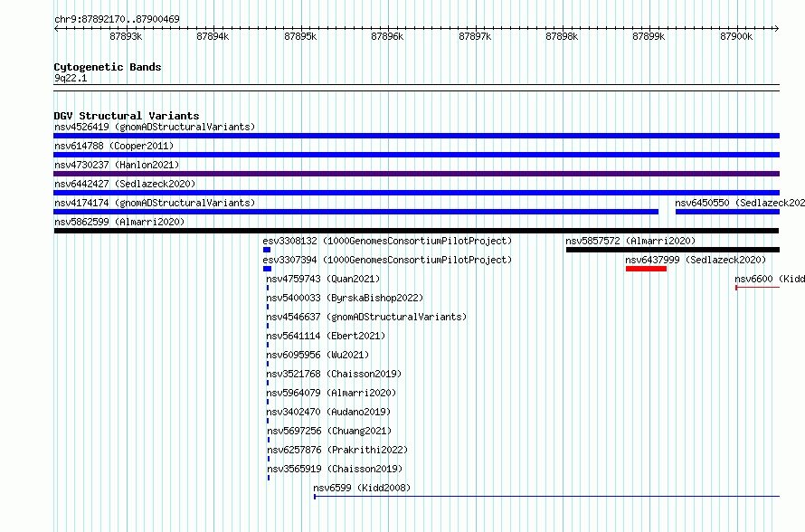
Task: Click nsv4759743 (Quan2021) label
Action: point(323,279)
